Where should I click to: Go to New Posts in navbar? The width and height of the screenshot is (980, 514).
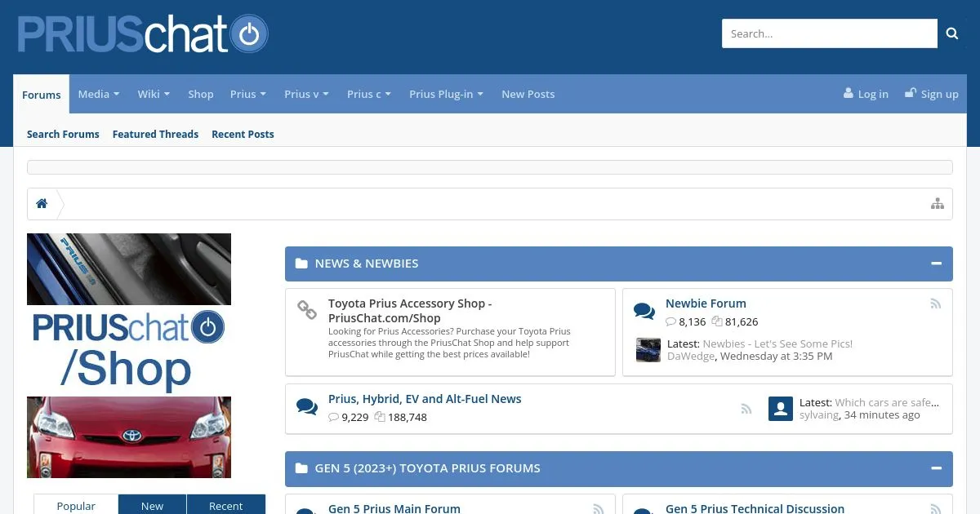tap(528, 94)
